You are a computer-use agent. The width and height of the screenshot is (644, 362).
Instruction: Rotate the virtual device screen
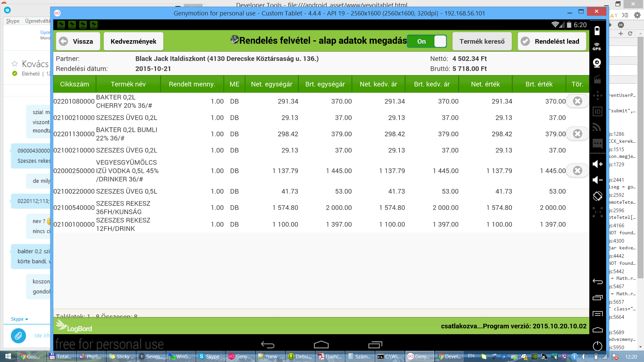pos(597,196)
